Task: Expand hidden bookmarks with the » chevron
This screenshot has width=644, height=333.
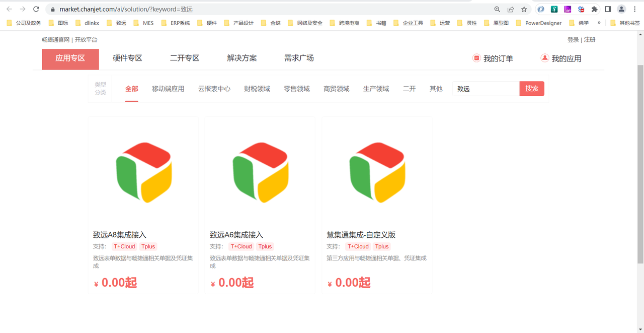Action: (599, 23)
